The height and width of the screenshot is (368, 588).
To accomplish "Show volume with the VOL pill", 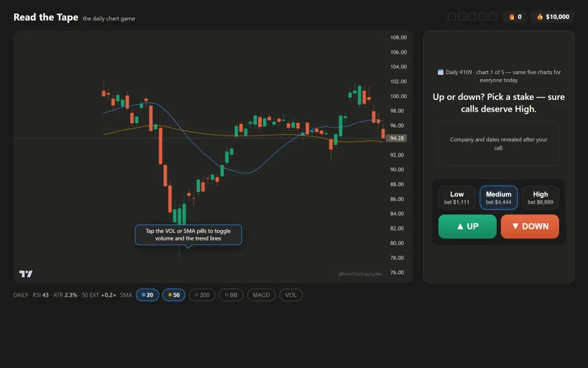I will (x=291, y=295).
